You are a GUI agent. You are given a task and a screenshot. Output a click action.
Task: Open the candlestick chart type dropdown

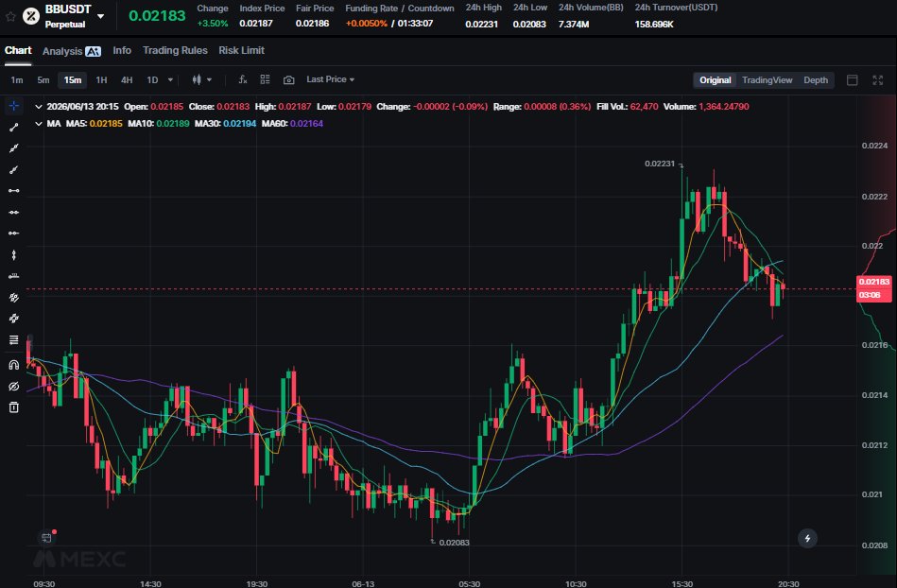coord(202,79)
